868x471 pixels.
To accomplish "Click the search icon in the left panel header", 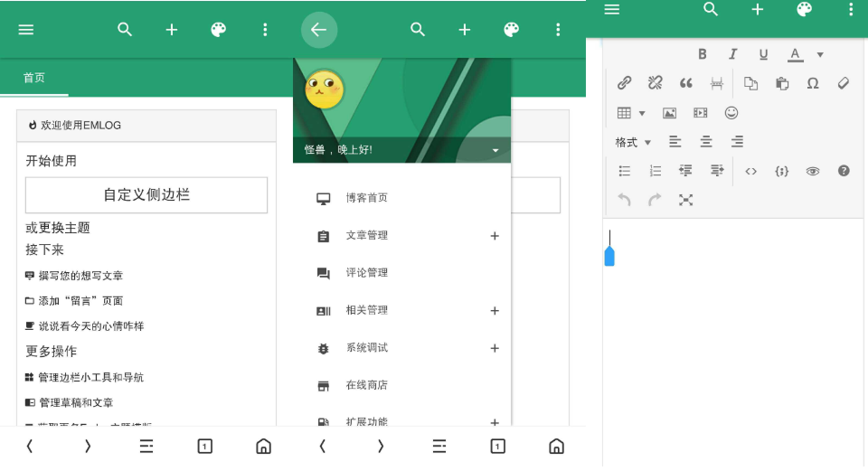I will point(125,29).
